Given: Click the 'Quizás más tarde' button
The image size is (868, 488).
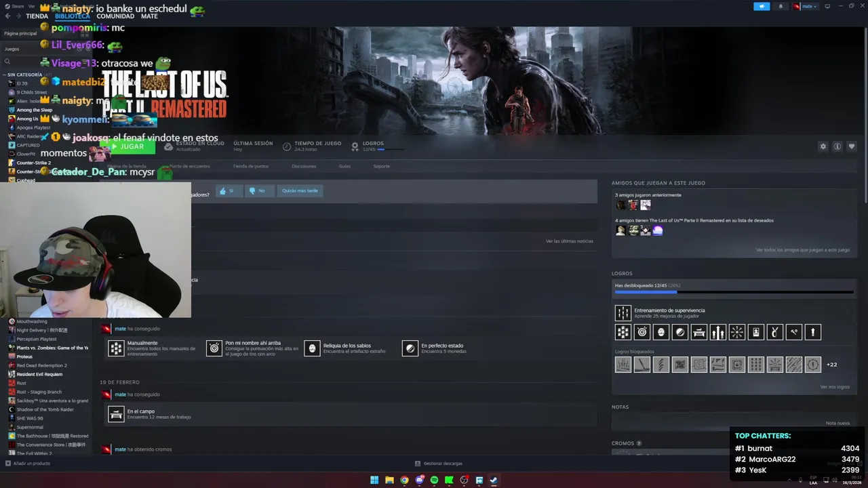Looking at the screenshot, I should 300,191.
